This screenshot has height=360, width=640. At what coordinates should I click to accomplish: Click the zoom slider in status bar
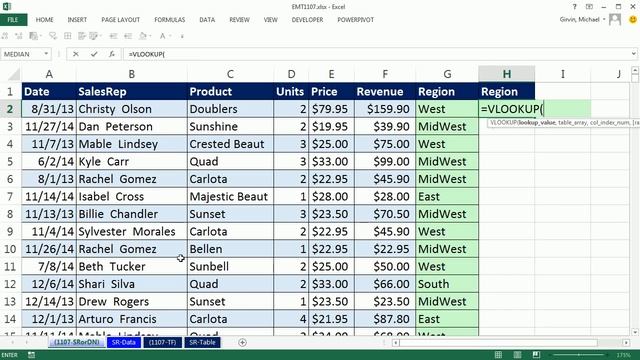[x=579, y=355]
